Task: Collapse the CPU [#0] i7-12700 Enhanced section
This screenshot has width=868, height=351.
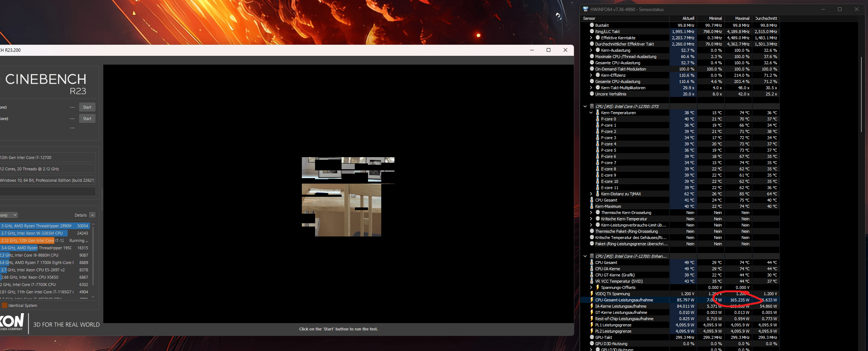Action: tap(585, 256)
